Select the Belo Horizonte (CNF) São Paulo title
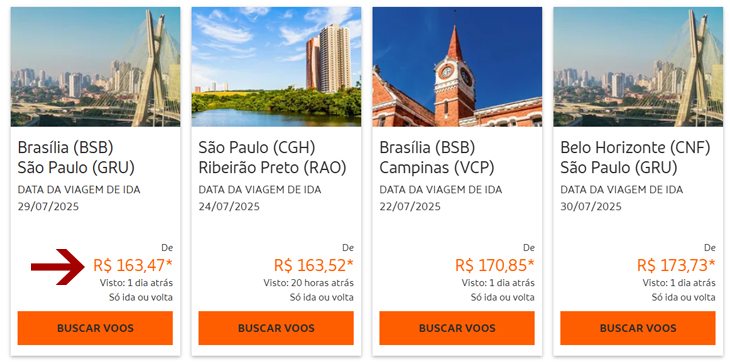Viewport: 730px width, 362px height. pyautogui.click(x=635, y=158)
